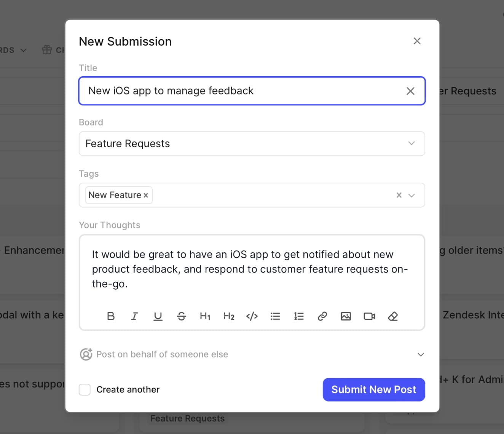Open the Board selection dropdown
The image size is (504, 434).
pos(411,144)
